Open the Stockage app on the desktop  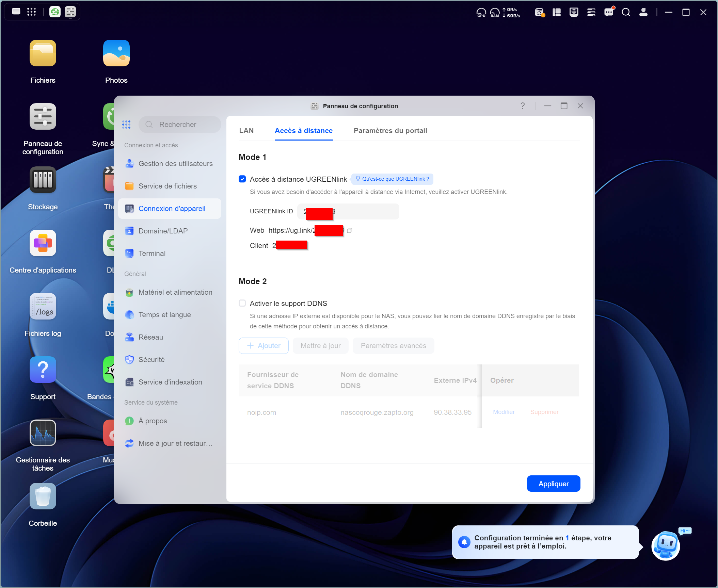click(x=43, y=180)
